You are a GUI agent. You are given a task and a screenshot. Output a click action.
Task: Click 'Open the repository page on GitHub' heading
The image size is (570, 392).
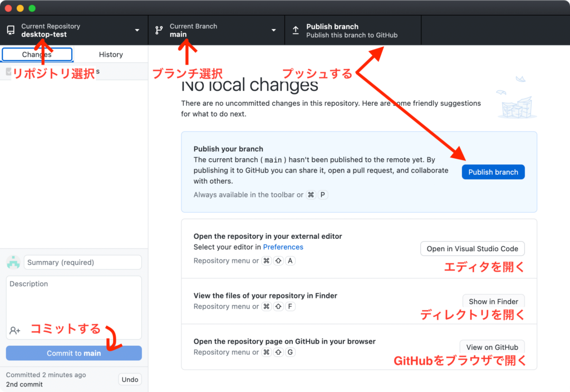[x=284, y=341]
